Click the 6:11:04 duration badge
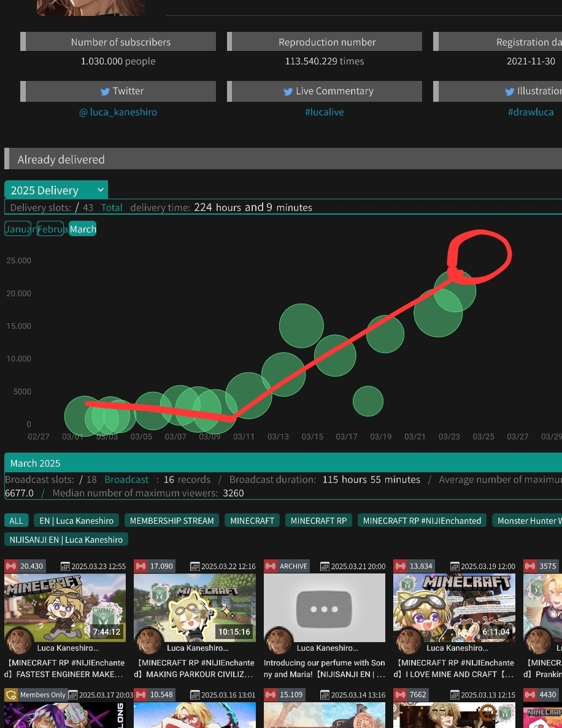 (x=496, y=632)
